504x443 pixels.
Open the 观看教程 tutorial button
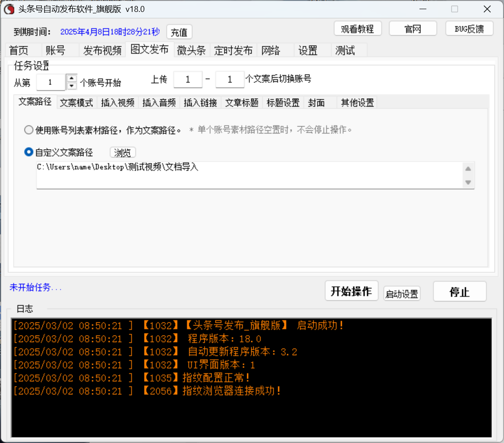[358, 29]
